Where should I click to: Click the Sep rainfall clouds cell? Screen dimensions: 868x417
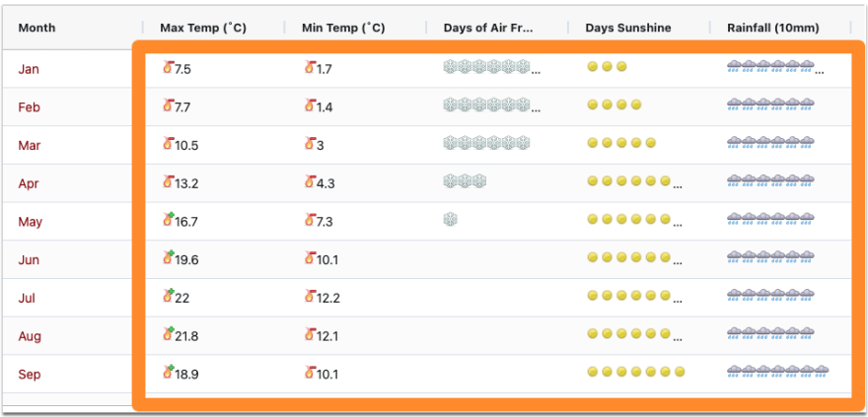778,373
